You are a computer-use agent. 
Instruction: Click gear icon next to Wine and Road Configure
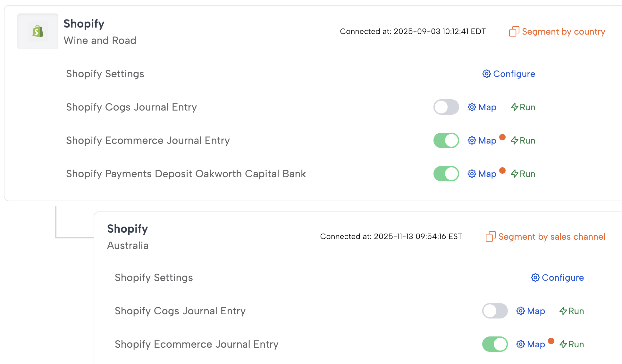point(486,74)
